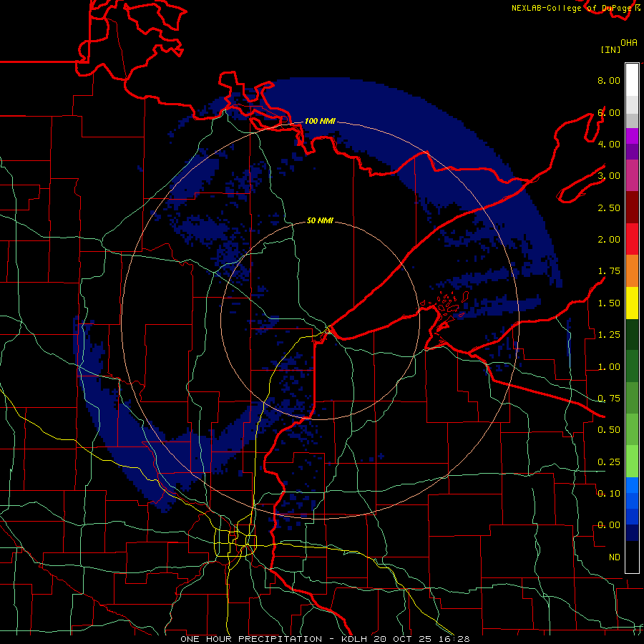Click the 8.00 legend value
Image resolution: width=644 pixels, height=644 pixels.
[609, 80]
